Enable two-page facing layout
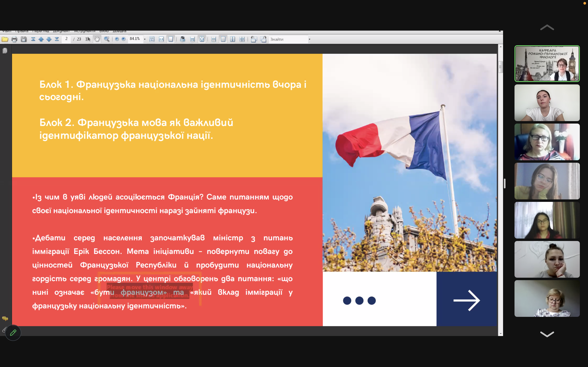 (233, 39)
